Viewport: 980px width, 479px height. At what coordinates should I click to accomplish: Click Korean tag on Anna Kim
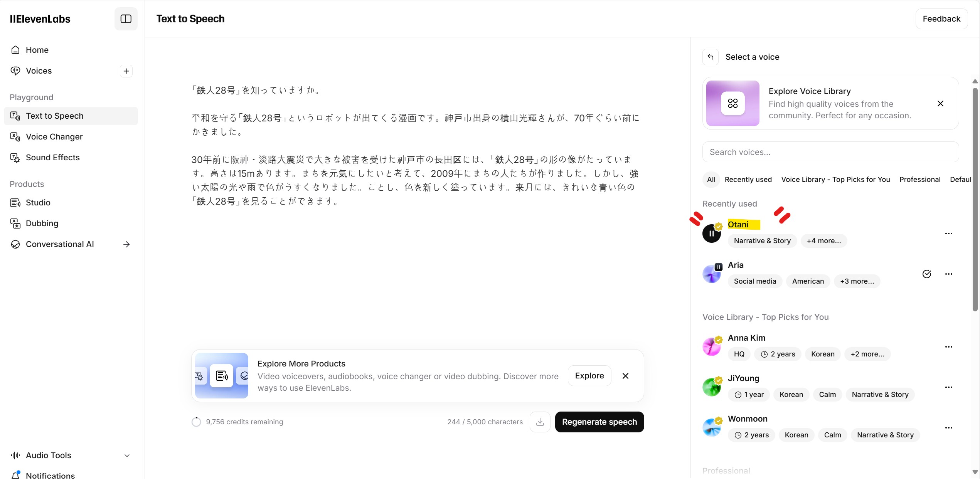pyautogui.click(x=823, y=354)
